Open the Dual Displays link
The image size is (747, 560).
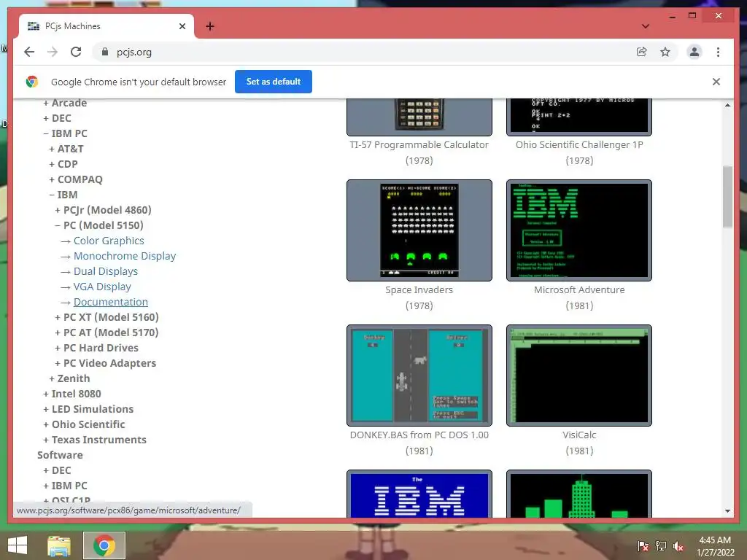(x=106, y=271)
